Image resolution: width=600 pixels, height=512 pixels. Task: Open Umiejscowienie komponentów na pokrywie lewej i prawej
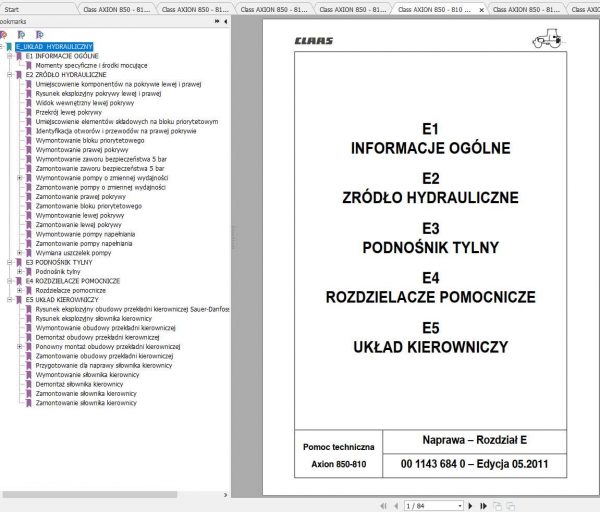(119, 84)
